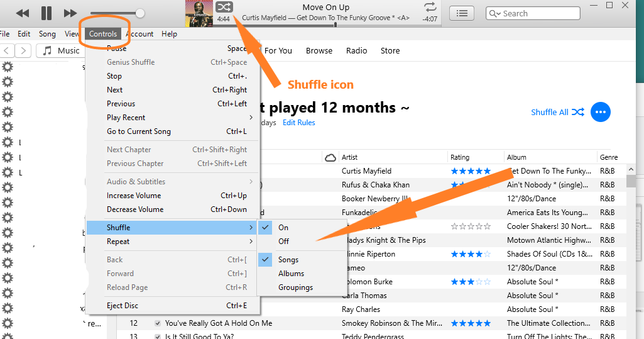Click the search magnifier dropdown icon
This screenshot has height=339, width=644.
coord(494,14)
